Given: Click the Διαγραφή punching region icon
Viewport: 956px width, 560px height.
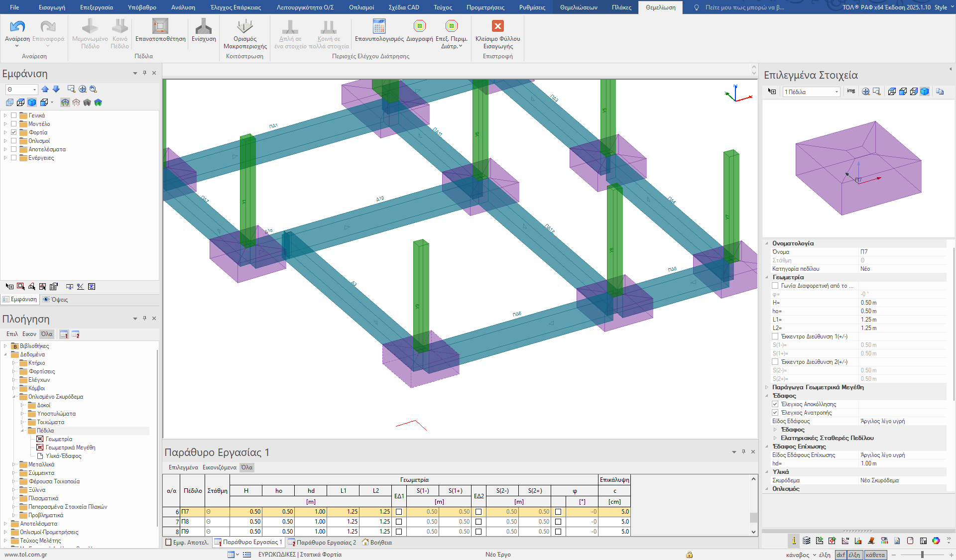Looking at the screenshot, I should pos(419,27).
